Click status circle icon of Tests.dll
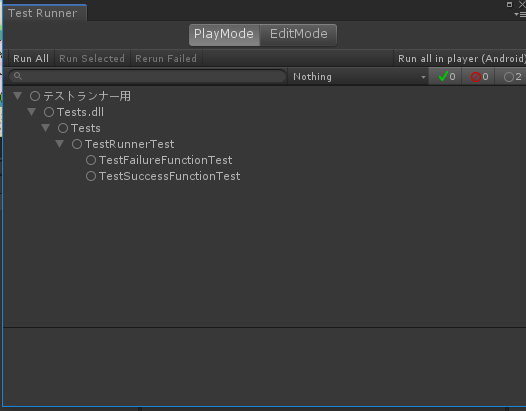Screen dimensions: 526x411 tap(49, 112)
